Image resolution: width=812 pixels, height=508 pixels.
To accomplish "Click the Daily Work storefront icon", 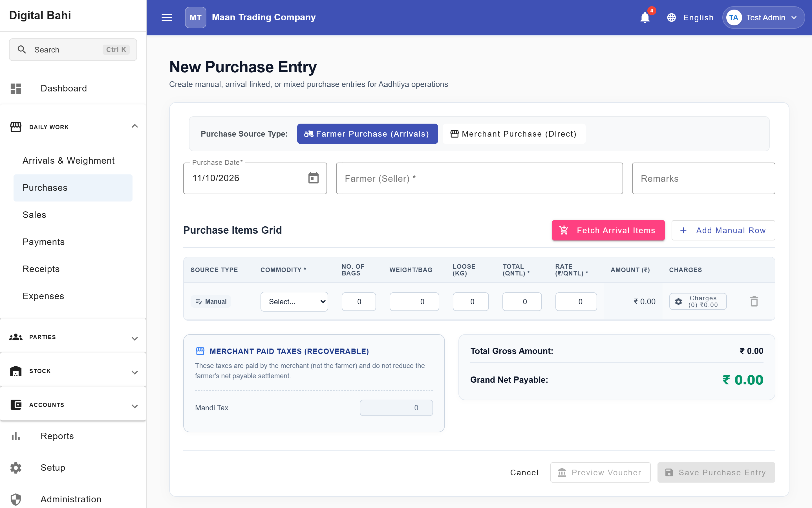I will click(x=16, y=127).
